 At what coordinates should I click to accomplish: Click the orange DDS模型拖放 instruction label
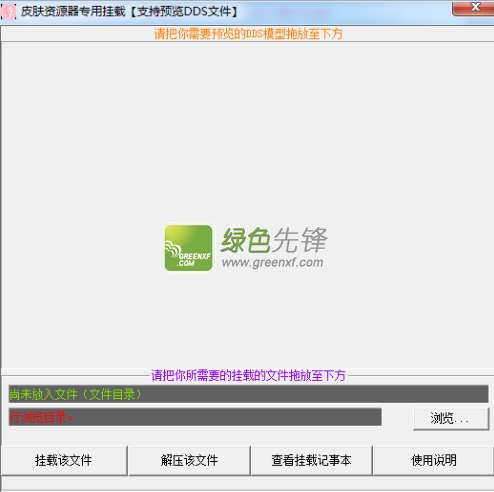(x=248, y=34)
